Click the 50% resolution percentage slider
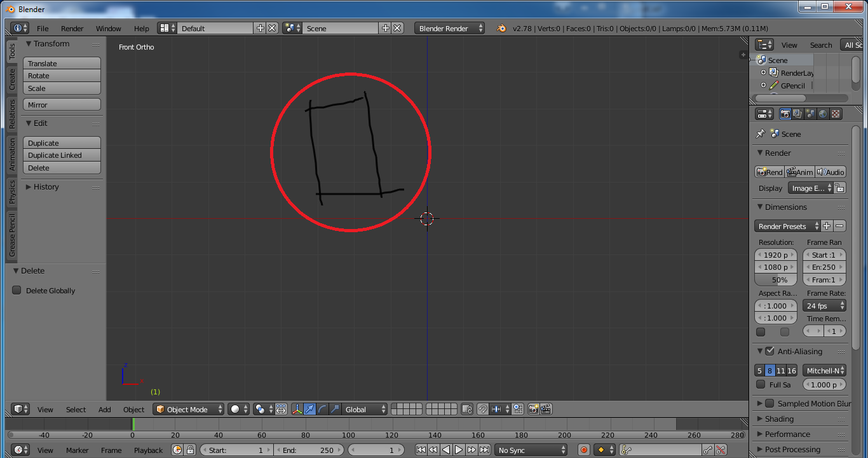Viewport: 868px width, 458px height. [776, 279]
